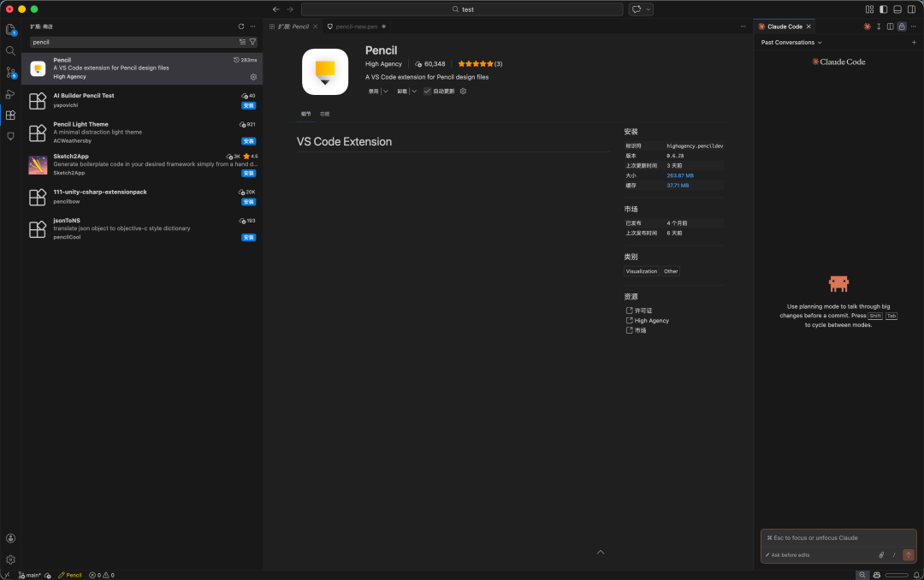
Task: Open the 禁用 disable dropdown arrow
Action: click(385, 91)
